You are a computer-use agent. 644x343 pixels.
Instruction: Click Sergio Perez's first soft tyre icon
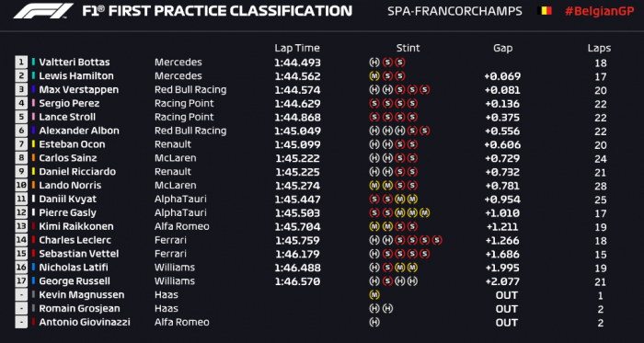point(374,103)
